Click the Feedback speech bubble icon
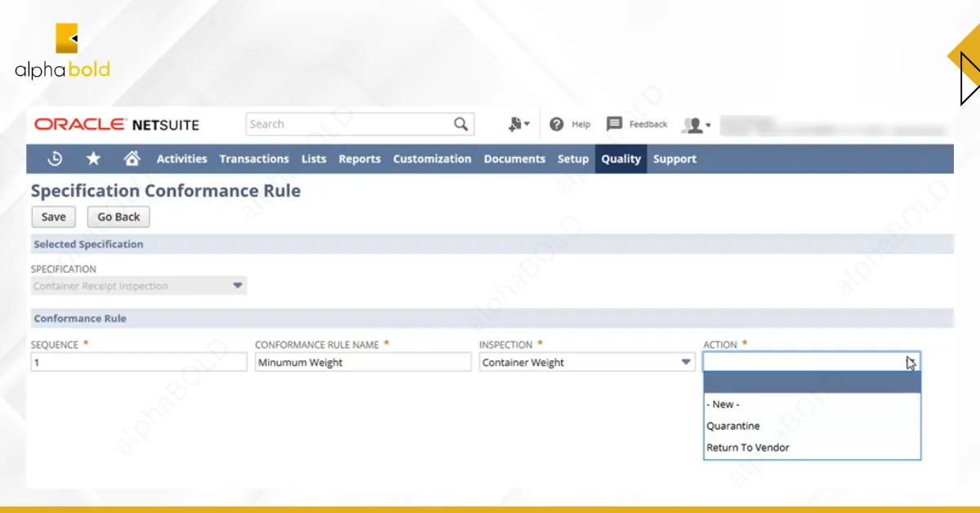The image size is (980, 513). coord(615,124)
